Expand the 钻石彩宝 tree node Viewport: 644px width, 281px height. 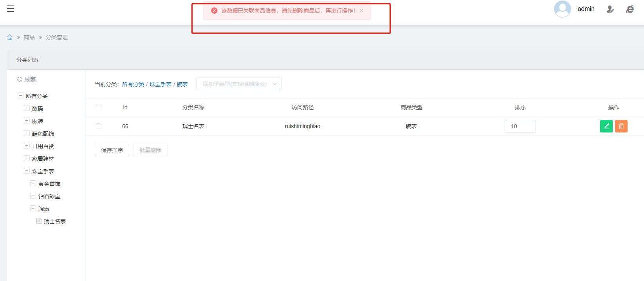click(33, 196)
